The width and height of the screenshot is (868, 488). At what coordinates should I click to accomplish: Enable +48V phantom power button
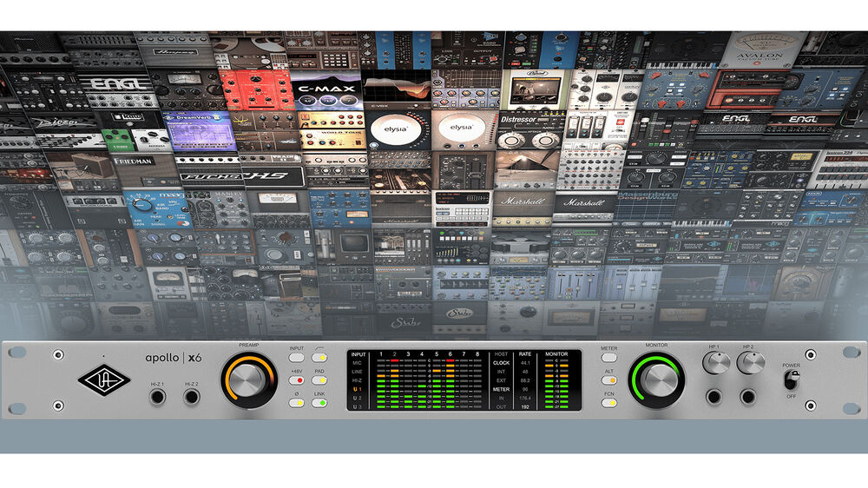[297, 380]
